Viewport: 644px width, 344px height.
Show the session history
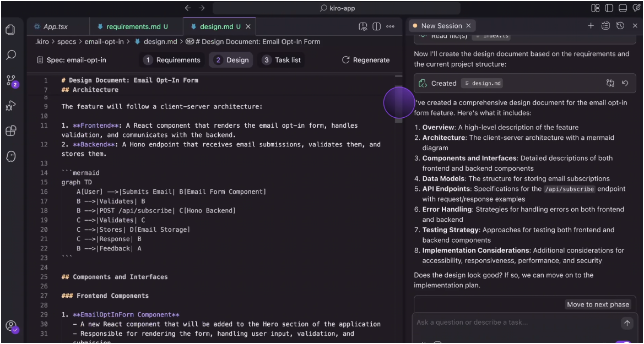(620, 26)
